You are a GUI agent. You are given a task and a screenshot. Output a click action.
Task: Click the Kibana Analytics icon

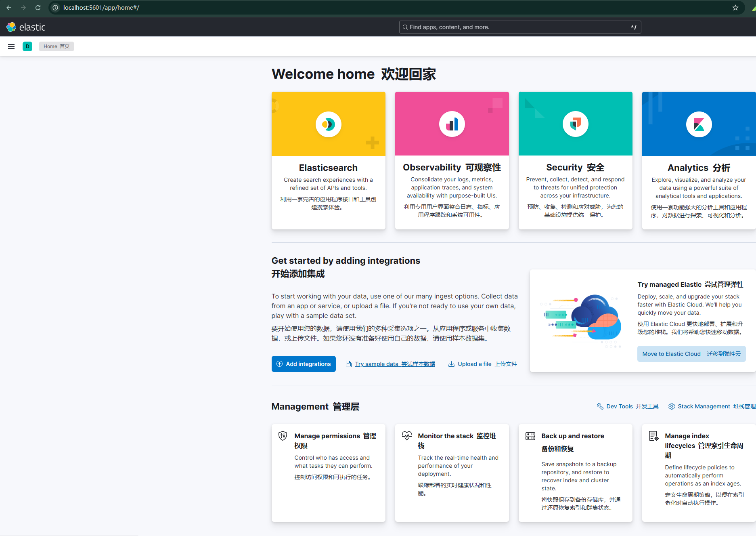(x=699, y=124)
